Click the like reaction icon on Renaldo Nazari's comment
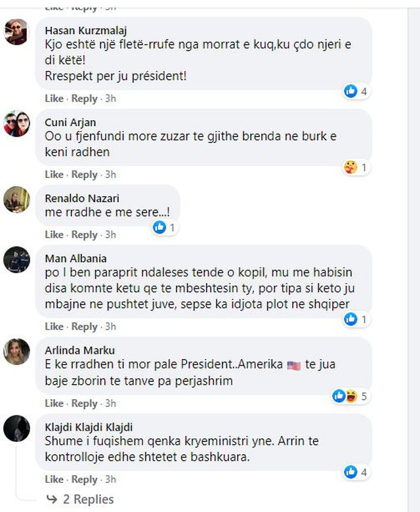 tap(159, 228)
